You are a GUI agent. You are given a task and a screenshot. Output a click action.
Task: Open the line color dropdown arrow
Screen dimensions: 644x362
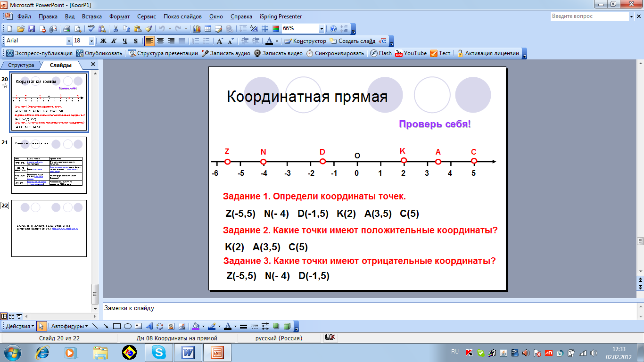(219, 326)
